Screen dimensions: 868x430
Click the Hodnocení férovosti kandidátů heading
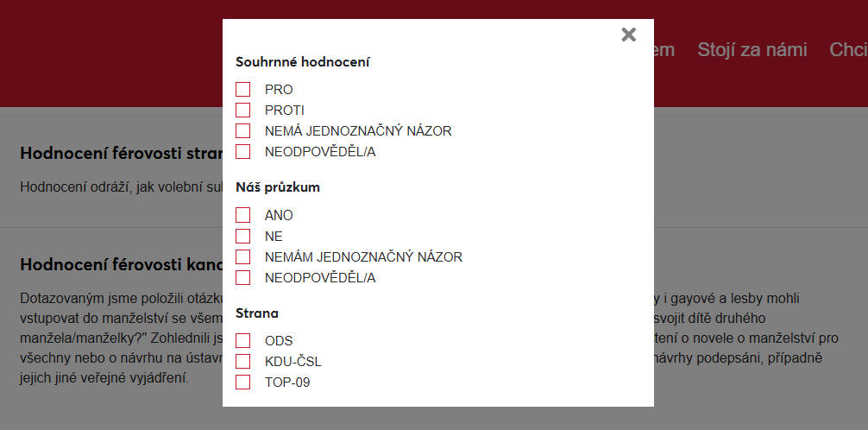121,265
